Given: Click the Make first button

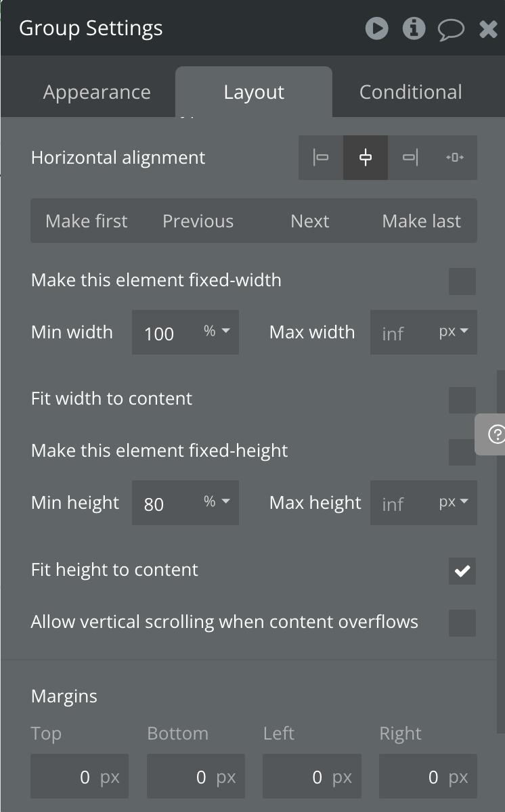Looking at the screenshot, I should point(87,221).
